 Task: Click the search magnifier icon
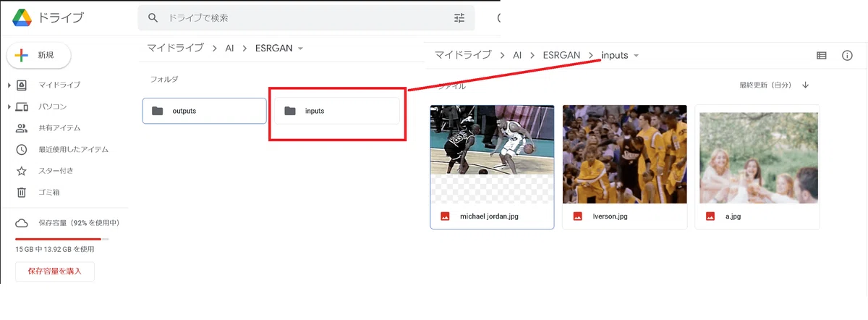(153, 17)
